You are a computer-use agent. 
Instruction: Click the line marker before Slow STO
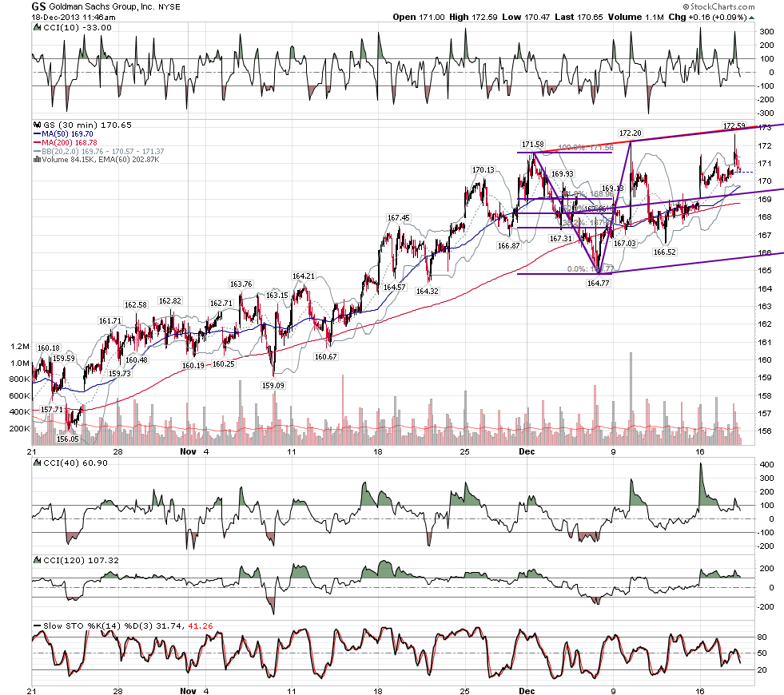click(x=37, y=625)
